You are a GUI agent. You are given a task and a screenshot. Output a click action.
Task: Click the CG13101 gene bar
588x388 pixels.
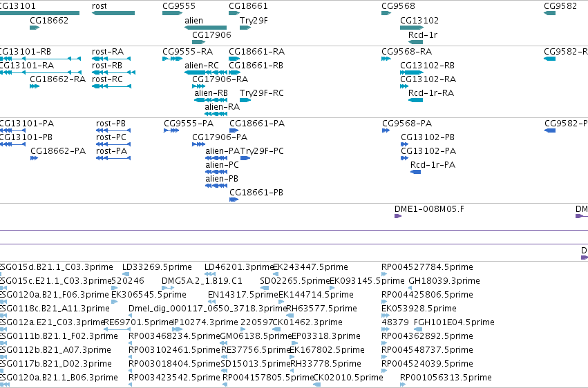point(40,13)
